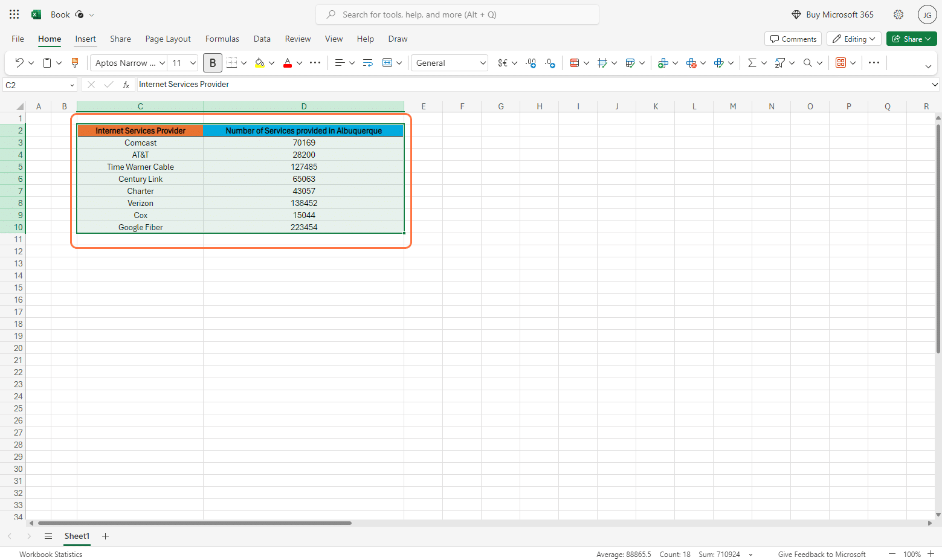The width and height of the screenshot is (942, 560).
Task: Click the green Share button
Action: [912, 39]
